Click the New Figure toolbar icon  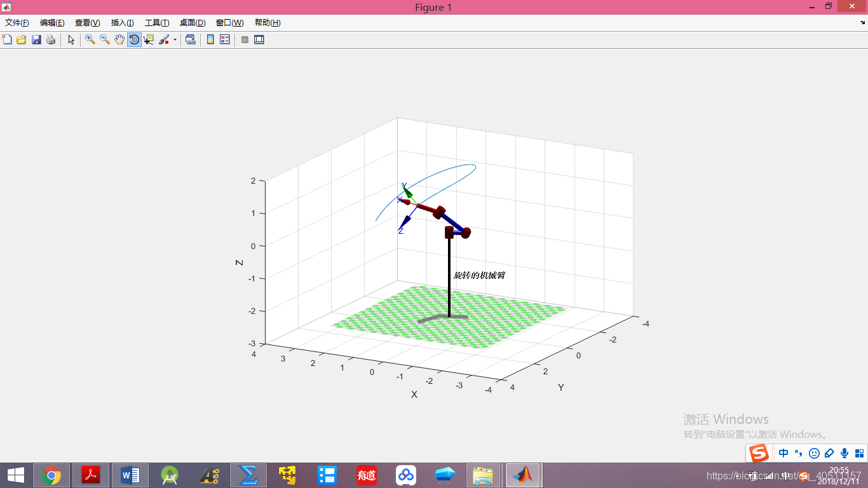pyautogui.click(x=8, y=39)
